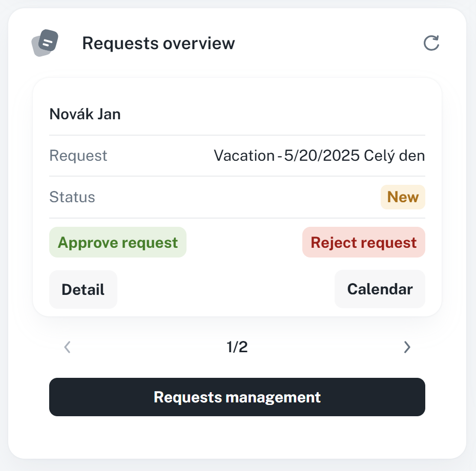The image size is (476, 471).
Task: Select the employee name Novák Jan
Action: (x=85, y=114)
